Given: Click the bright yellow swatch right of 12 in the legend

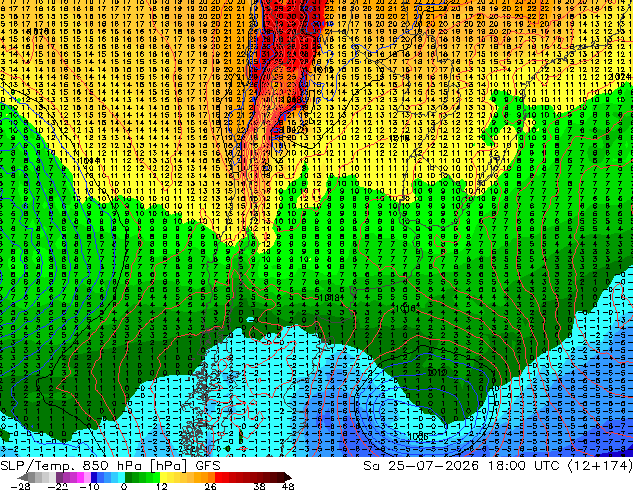Looking at the screenshot, I should 163,477.
